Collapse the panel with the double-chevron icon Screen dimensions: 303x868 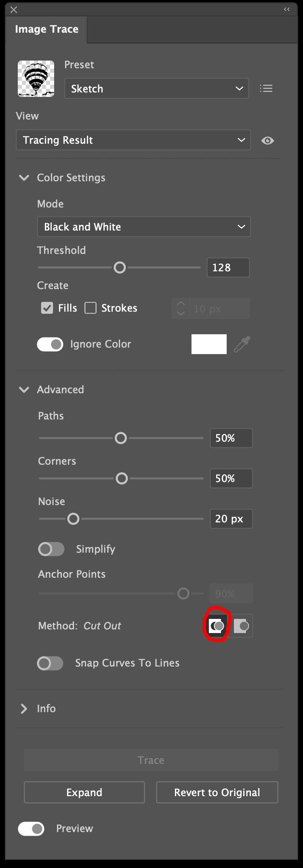[x=287, y=9]
